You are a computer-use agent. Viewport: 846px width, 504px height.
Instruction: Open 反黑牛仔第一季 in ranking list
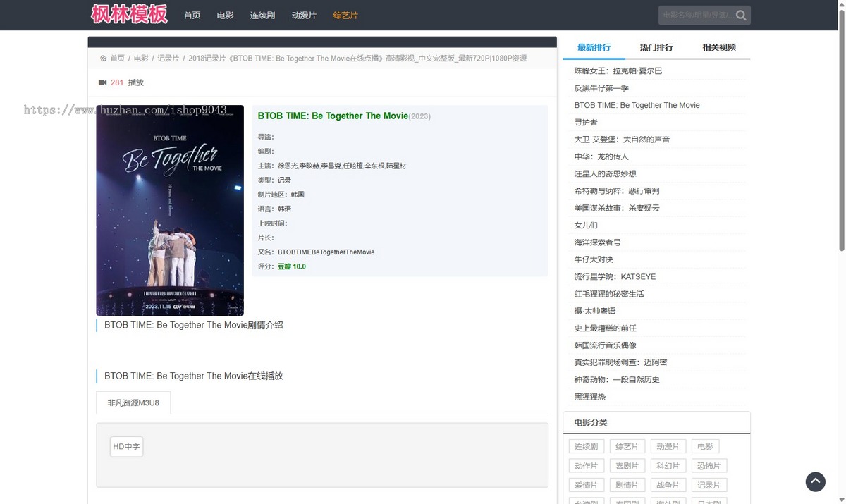[x=601, y=88]
